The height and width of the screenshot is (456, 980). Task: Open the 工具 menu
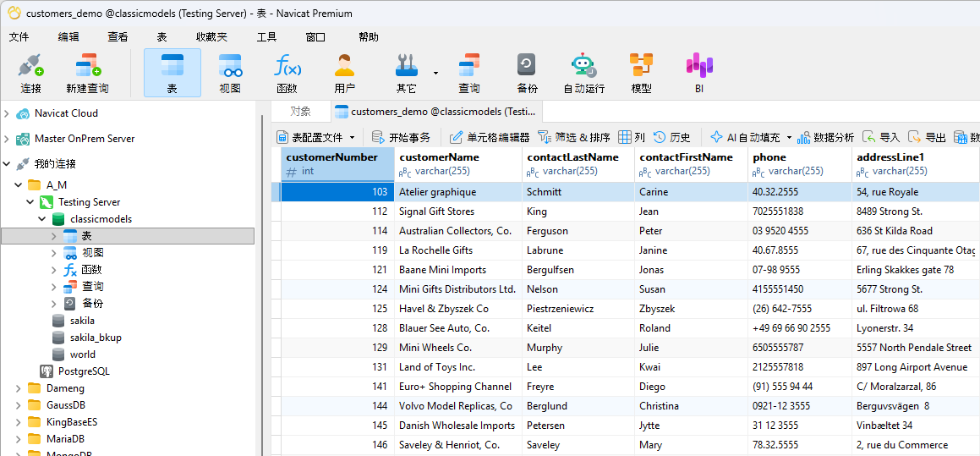coord(266,37)
